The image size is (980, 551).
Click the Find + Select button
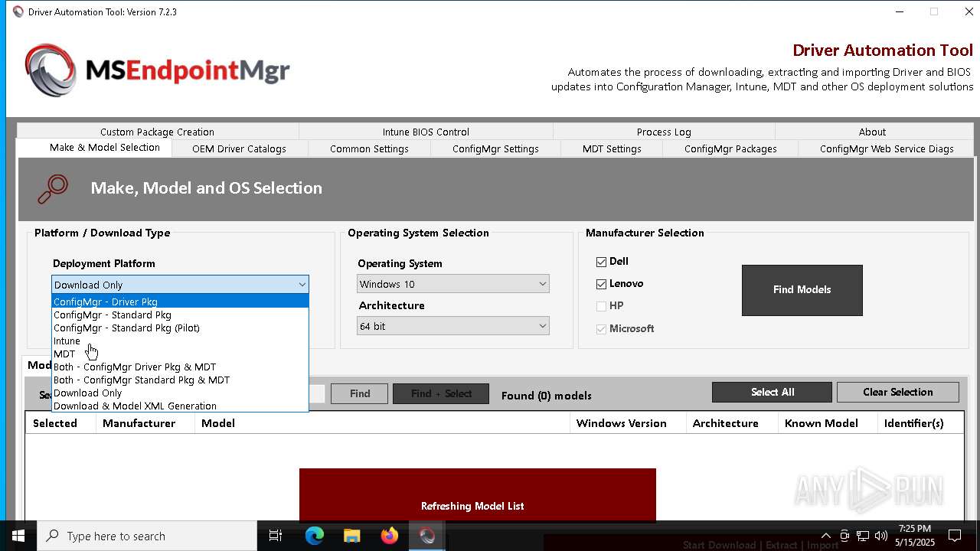441,393
